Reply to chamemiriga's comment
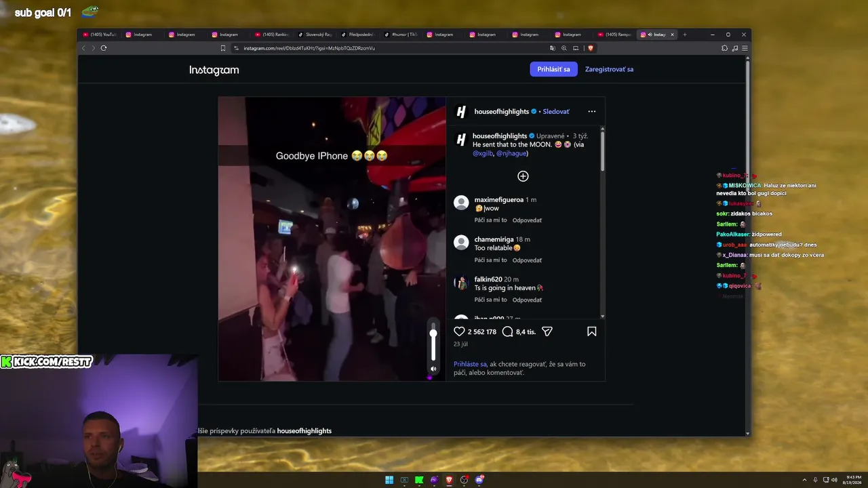This screenshot has width=868, height=488. coord(527,260)
